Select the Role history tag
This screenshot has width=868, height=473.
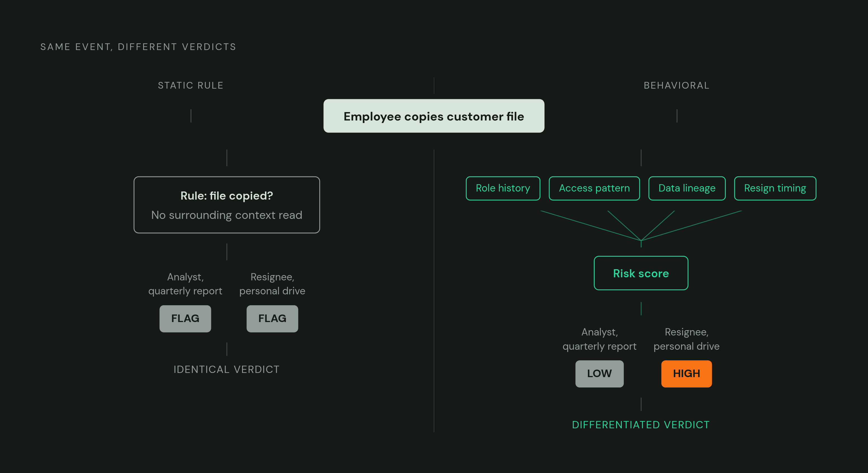coord(503,188)
